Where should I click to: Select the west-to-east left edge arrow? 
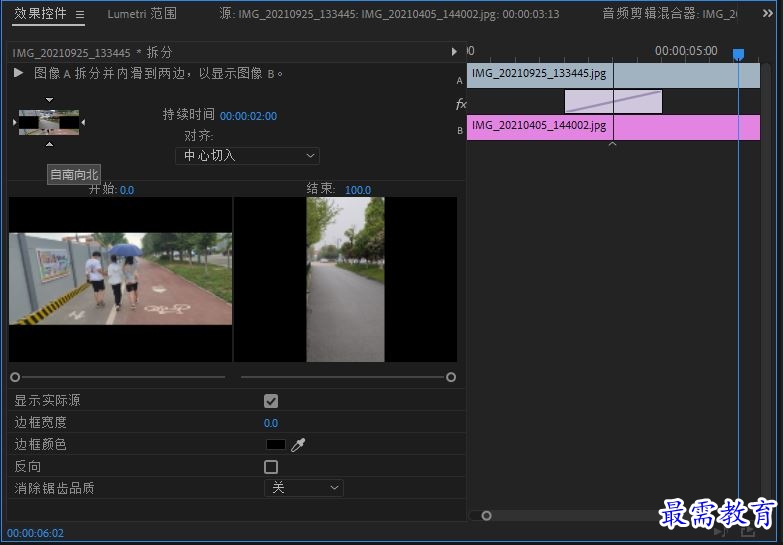(x=14, y=122)
